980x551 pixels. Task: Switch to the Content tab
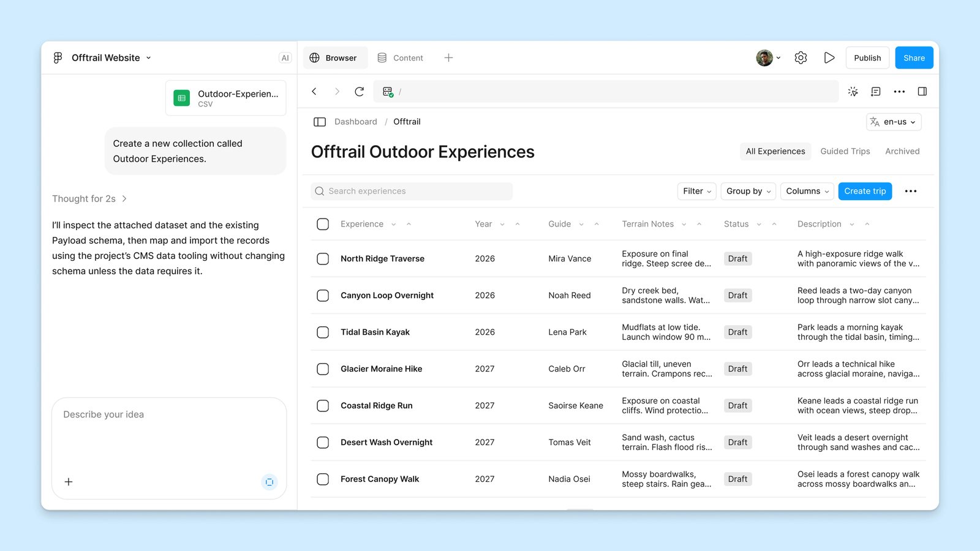(x=400, y=58)
